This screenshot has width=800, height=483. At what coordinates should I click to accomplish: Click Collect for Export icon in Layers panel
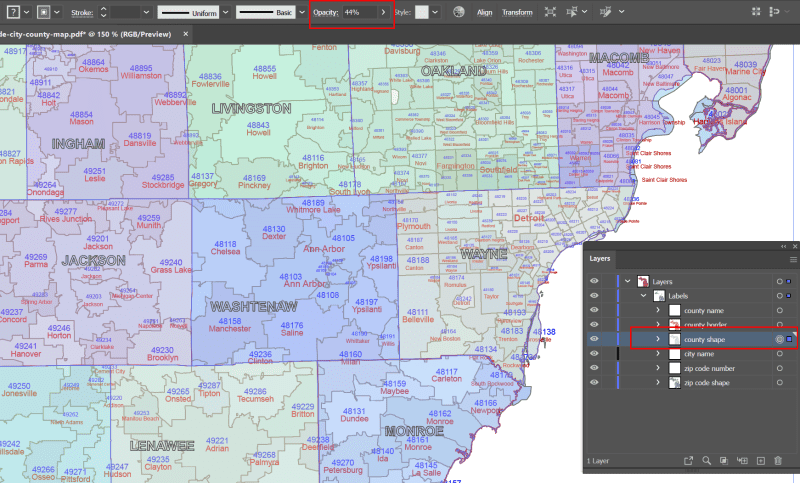point(688,461)
